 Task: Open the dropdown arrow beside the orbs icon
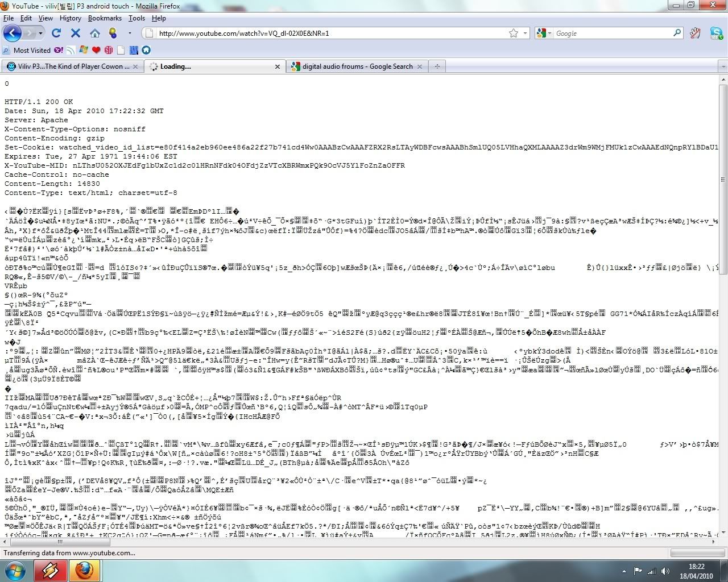pyautogui.click(x=130, y=33)
